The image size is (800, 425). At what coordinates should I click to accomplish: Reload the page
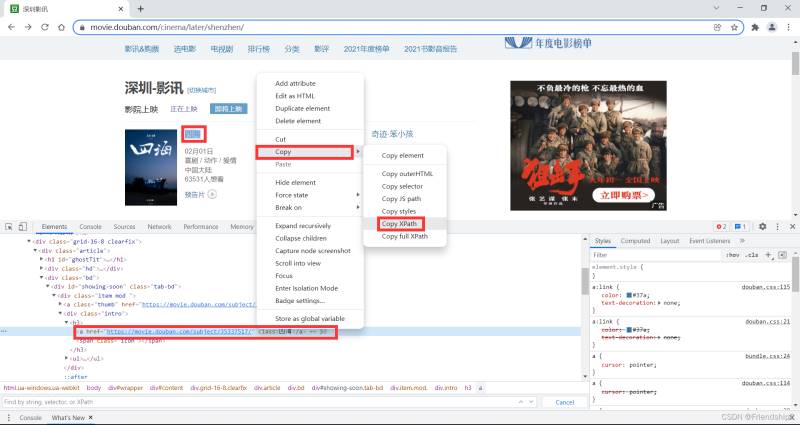(44, 27)
